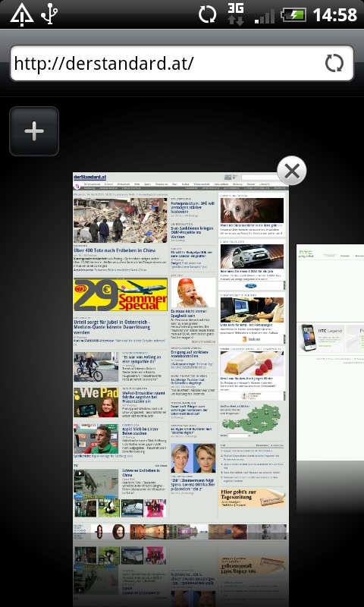Open a new tab with plus button

coord(34,131)
